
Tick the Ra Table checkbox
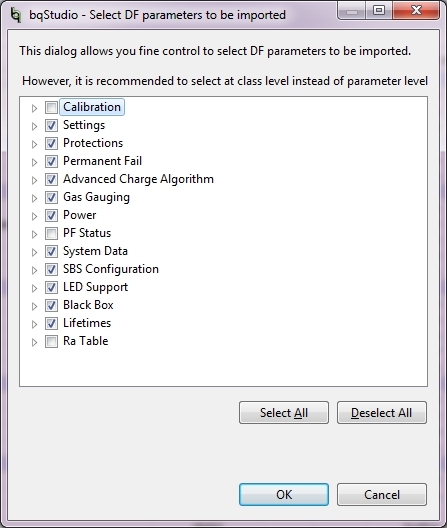51,341
